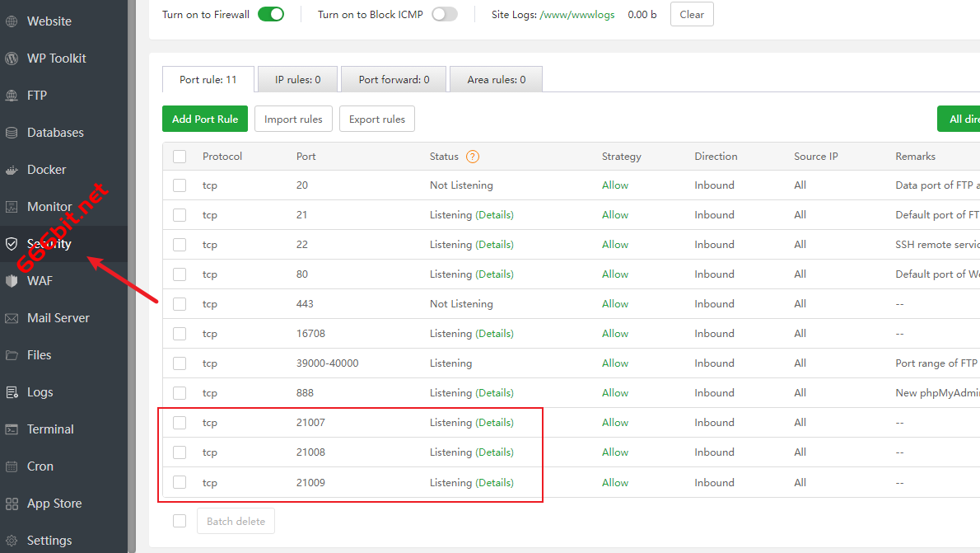
Task: Click the Terminal icon in sidebar
Action: pyautogui.click(x=12, y=429)
